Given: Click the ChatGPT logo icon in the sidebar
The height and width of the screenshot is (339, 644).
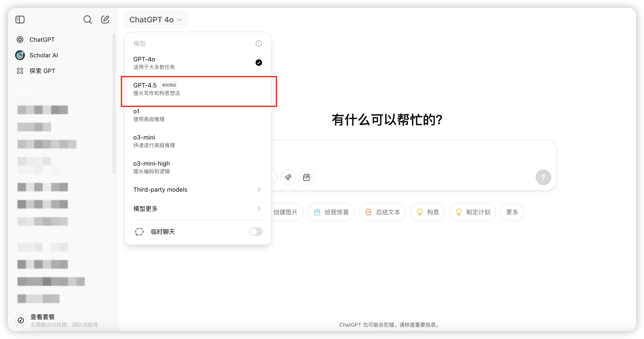Looking at the screenshot, I should pos(20,40).
